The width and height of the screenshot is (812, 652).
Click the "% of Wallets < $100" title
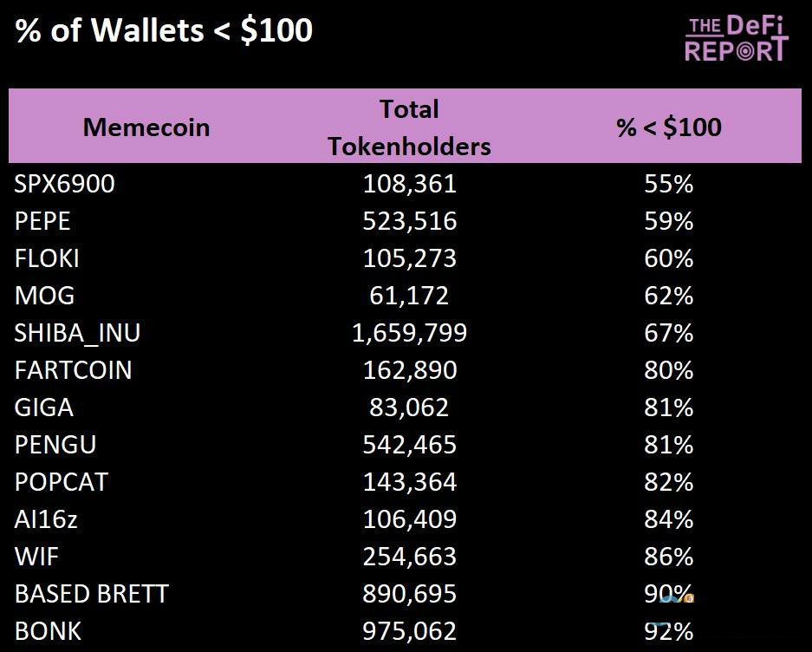pos(164,30)
